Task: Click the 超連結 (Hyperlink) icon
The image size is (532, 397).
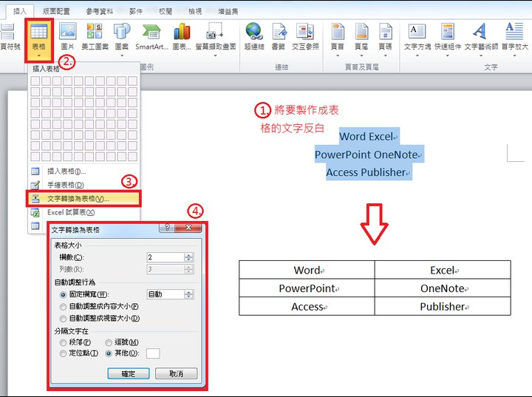Action: tap(254, 31)
